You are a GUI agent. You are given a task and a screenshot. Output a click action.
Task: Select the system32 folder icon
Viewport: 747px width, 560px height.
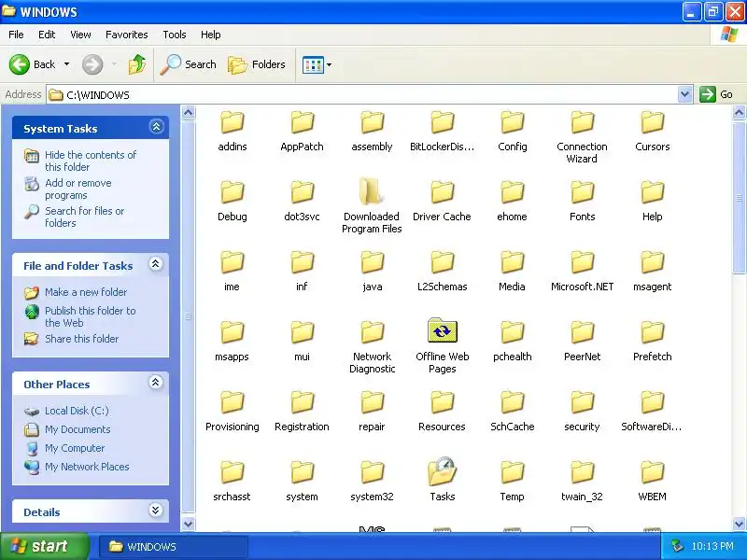pyautogui.click(x=372, y=472)
